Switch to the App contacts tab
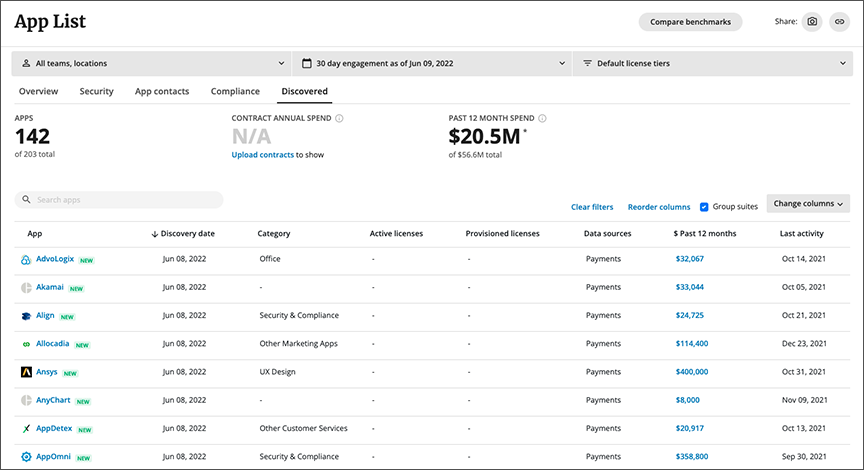The image size is (864, 470). 162,91
